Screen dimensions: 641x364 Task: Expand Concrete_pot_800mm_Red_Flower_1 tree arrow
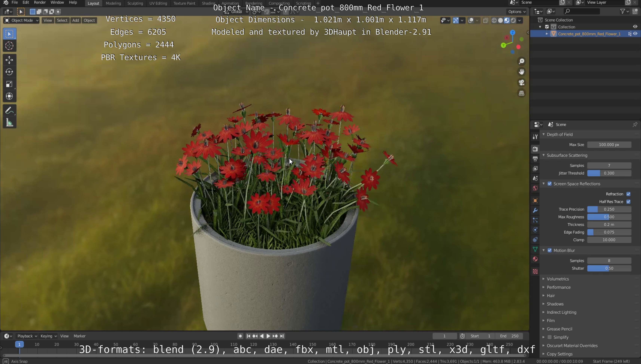point(547,34)
